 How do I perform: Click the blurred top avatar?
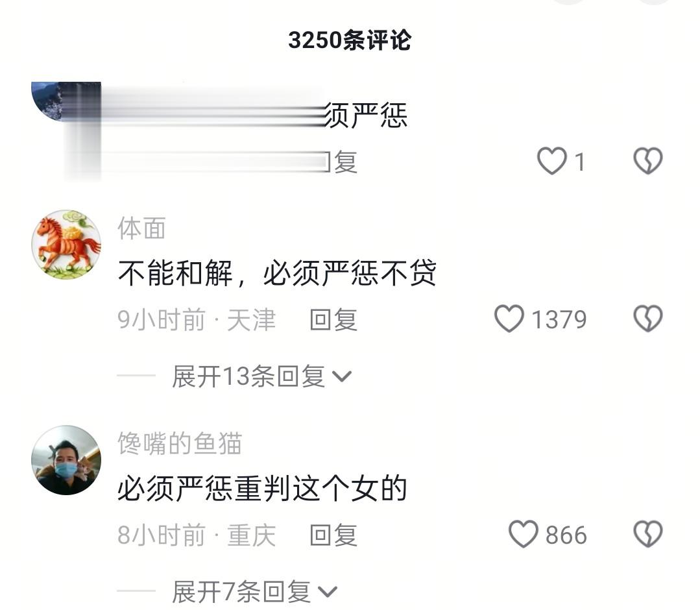click(x=66, y=102)
